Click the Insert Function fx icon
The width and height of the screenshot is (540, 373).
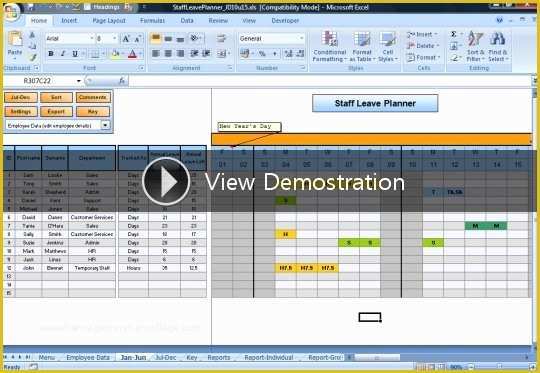[x=122, y=81]
